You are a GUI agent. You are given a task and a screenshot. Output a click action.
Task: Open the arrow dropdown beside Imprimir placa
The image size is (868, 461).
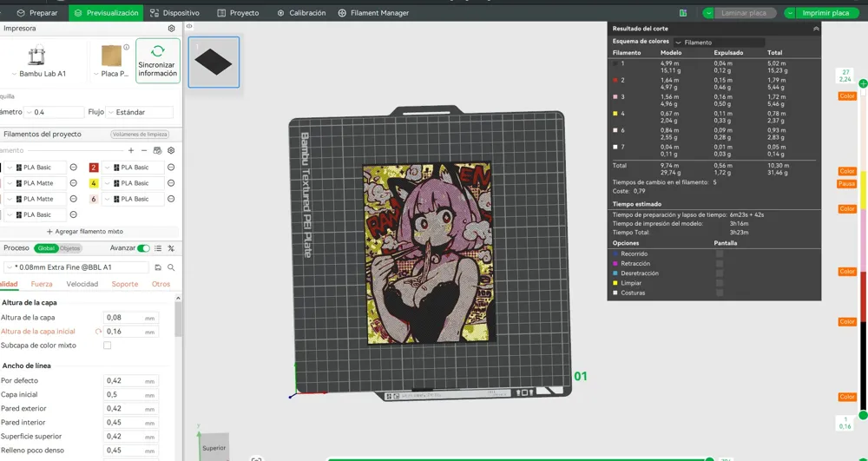tap(789, 13)
